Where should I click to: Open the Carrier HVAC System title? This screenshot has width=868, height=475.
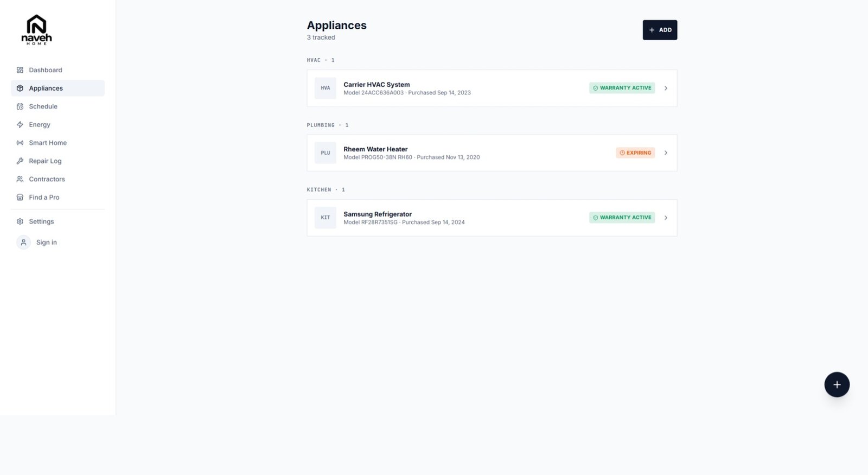point(376,85)
